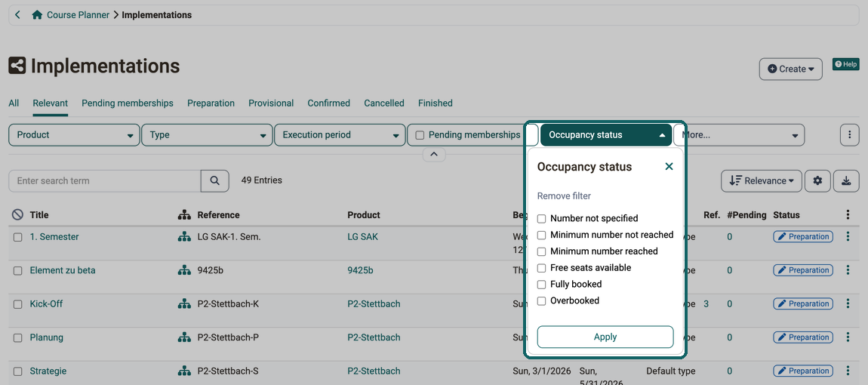Check Minimum number not reached

(x=541, y=235)
